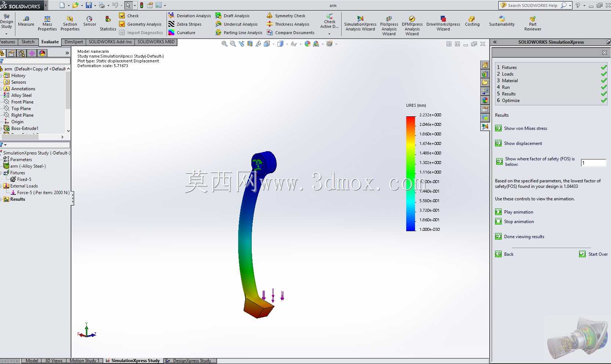The image size is (611, 364).
Task: Click the Zoom to Fit view icon
Action: point(224,44)
